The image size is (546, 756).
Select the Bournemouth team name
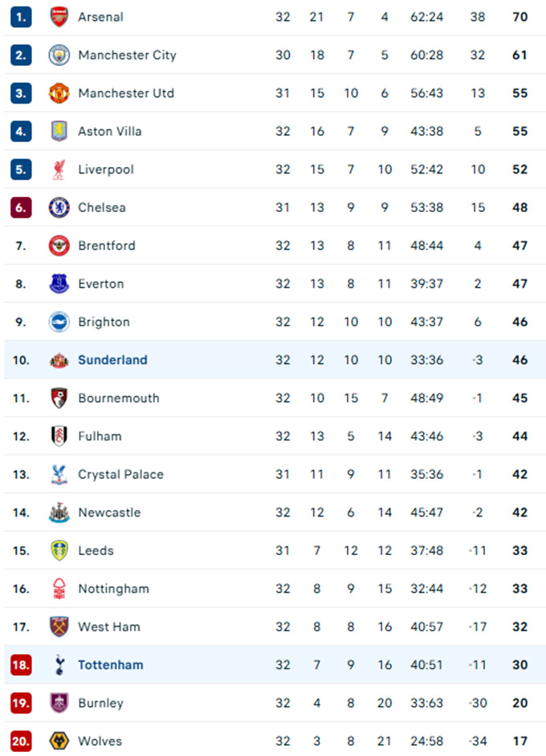coord(119,398)
